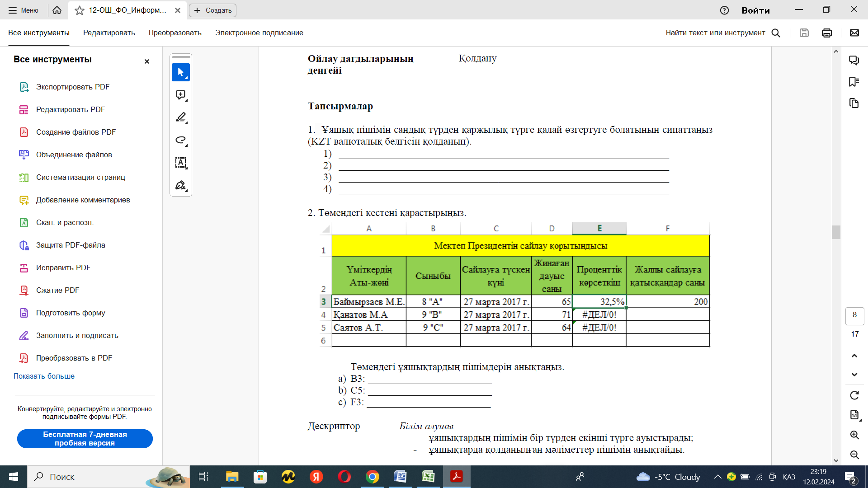Viewport: 868px width, 488px height.
Task: Select the highlighter pen tool
Action: pyautogui.click(x=180, y=117)
